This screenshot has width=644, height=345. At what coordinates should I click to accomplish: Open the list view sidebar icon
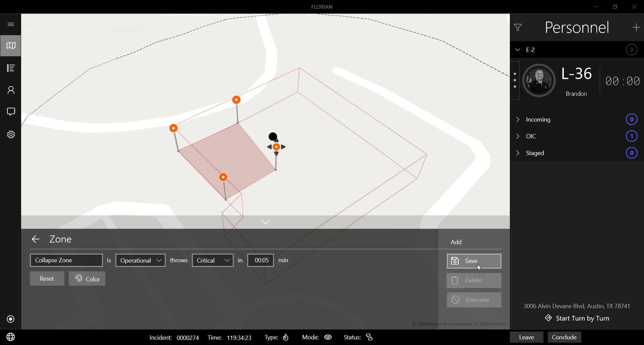[11, 68]
